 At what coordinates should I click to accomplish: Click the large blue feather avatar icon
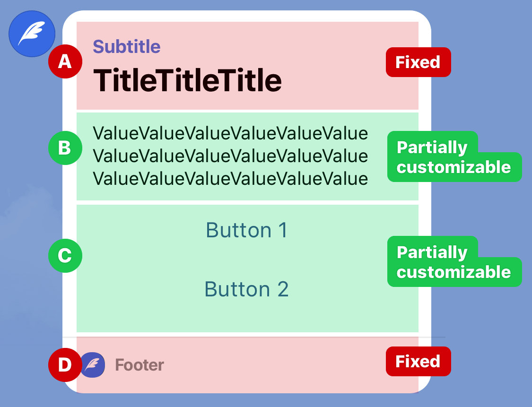(x=32, y=34)
